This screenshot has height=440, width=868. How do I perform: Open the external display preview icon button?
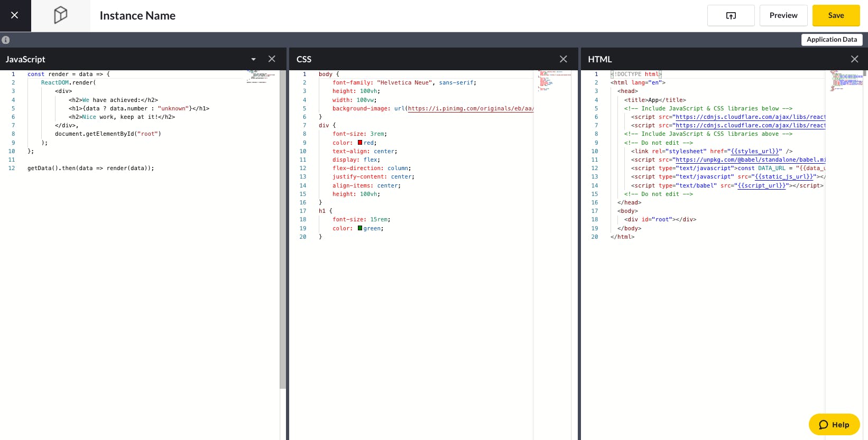tap(731, 15)
